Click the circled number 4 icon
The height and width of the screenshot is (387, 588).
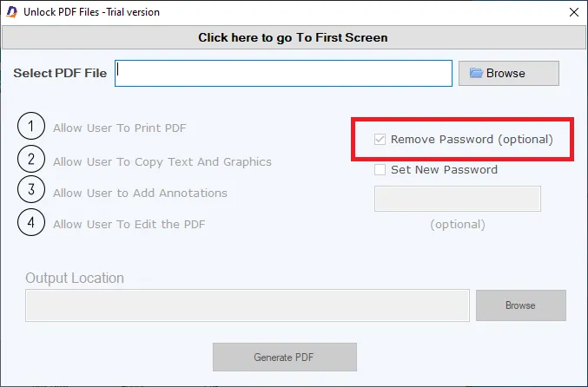click(x=31, y=222)
